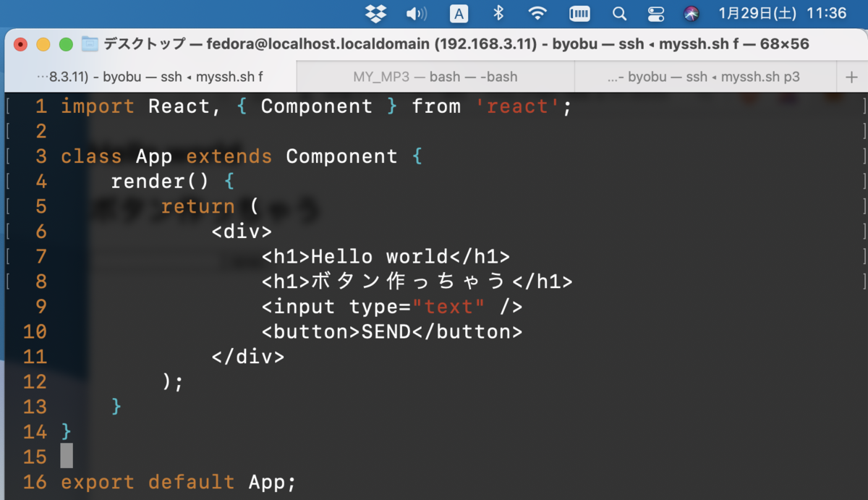Minimize terminal with the yellow button
Viewport: 868px width, 500px height.
43,44
